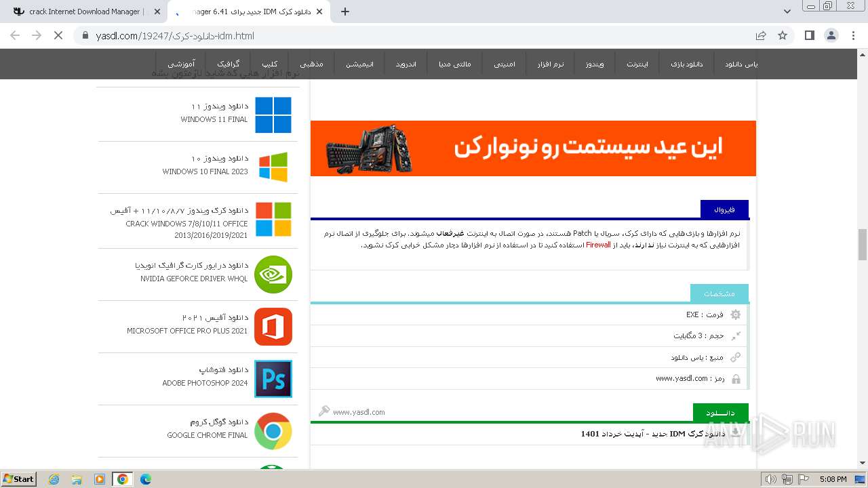The height and width of the screenshot is (488, 868).
Task: Close the crack Internet Download Manager tab
Action: (157, 12)
